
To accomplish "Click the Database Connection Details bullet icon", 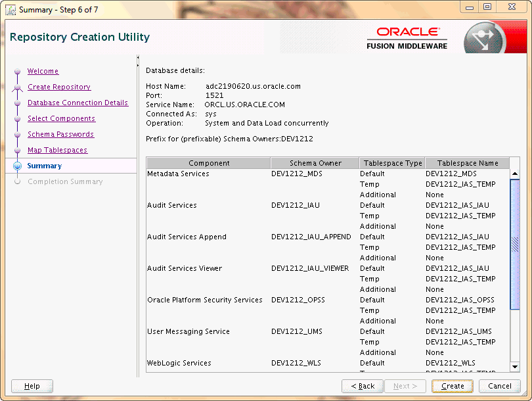I will 17,103.
